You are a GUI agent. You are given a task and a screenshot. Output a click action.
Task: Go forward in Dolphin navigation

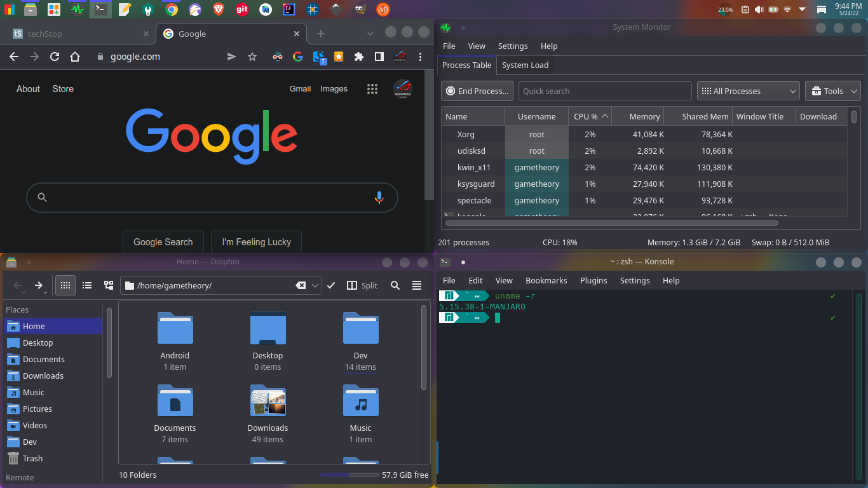39,285
